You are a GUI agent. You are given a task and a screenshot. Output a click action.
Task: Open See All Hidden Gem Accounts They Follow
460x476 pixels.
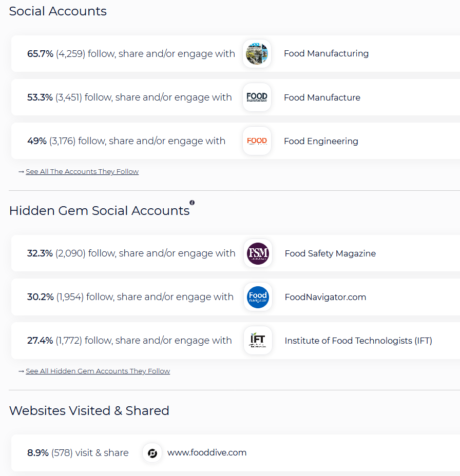[98, 371]
